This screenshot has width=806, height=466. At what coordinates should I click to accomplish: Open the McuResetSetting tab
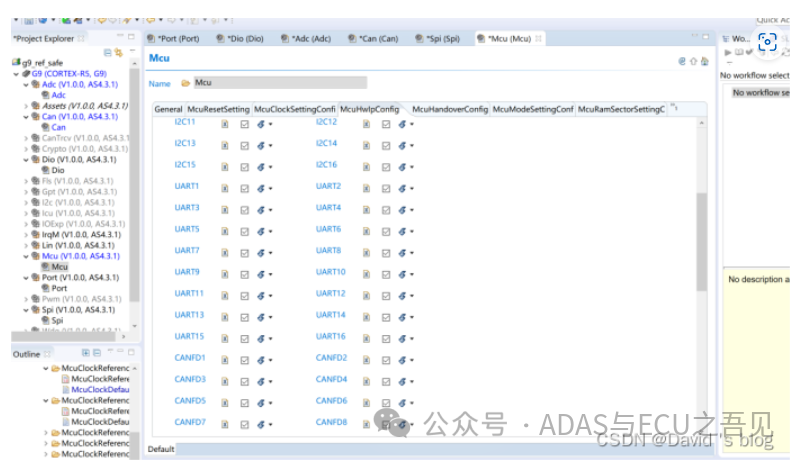click(218, 109)
